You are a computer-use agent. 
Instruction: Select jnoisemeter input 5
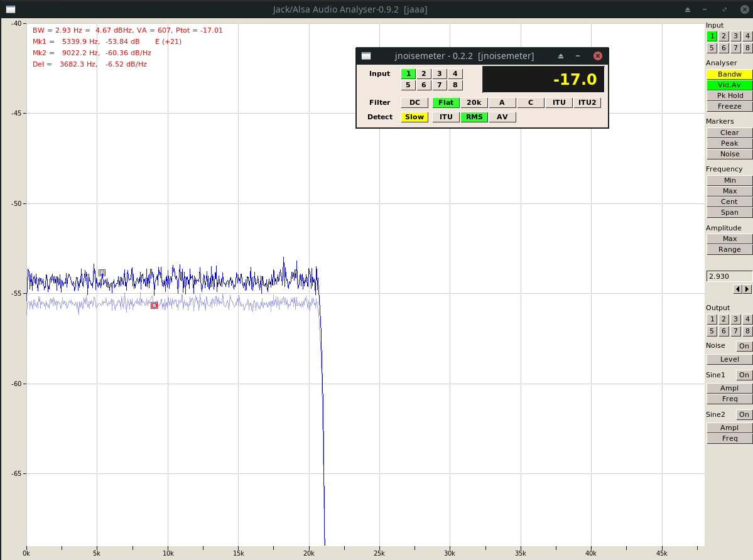point(408,85)
